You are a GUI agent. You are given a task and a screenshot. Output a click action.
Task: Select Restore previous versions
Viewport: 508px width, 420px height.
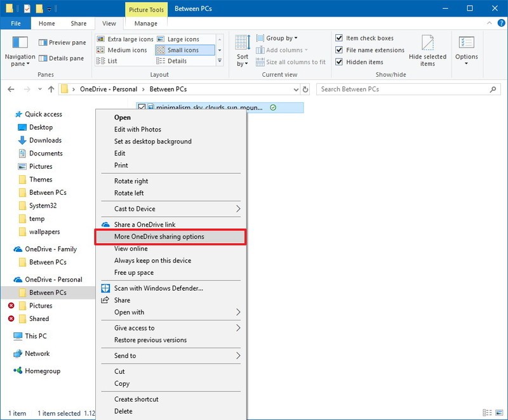[171, 340]
